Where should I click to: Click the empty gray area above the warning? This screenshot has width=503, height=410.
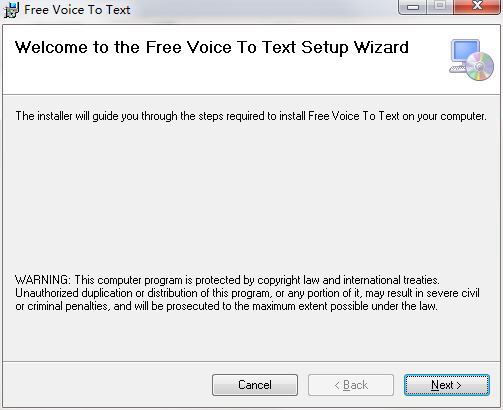251,197
